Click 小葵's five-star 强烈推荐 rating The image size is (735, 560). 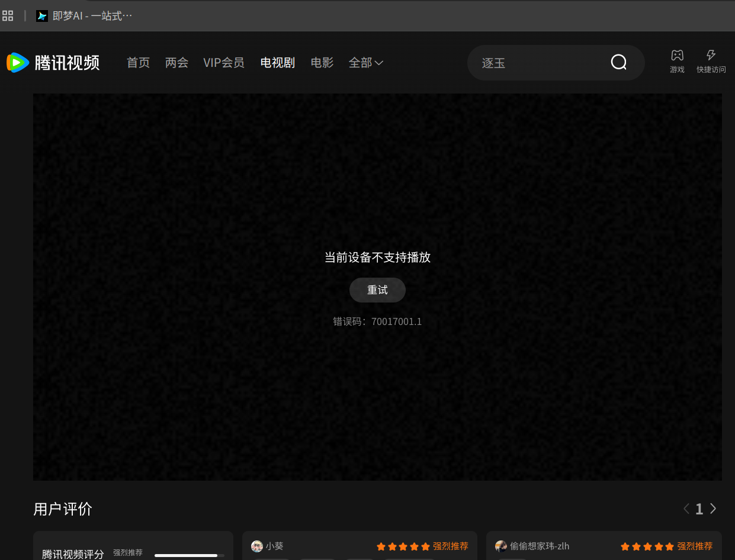422,546
